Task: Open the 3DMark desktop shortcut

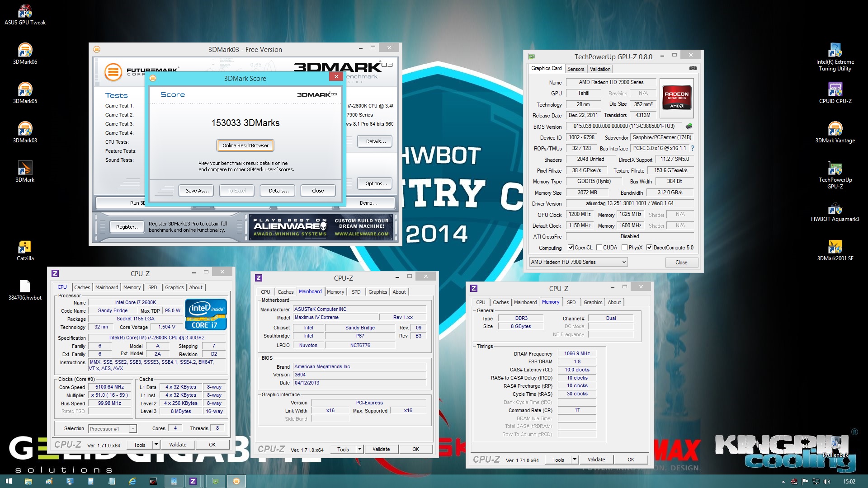Action: tap(25, 172)
